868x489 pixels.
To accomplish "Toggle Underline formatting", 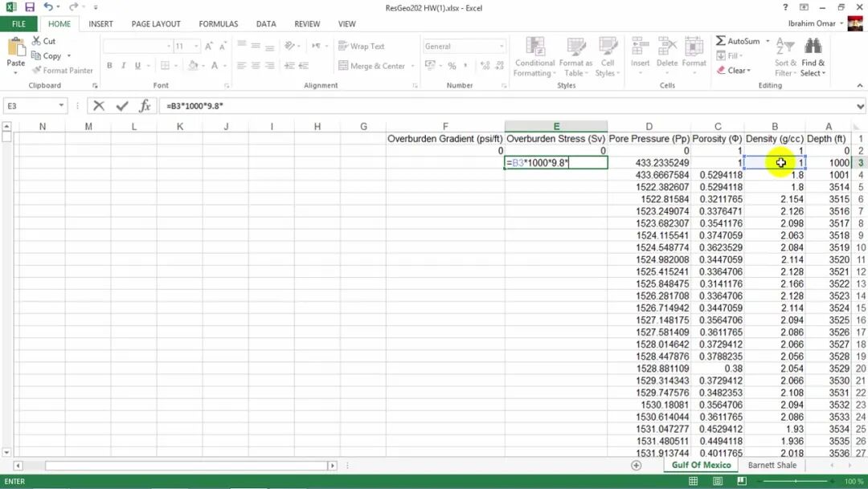I will point(138,65).
